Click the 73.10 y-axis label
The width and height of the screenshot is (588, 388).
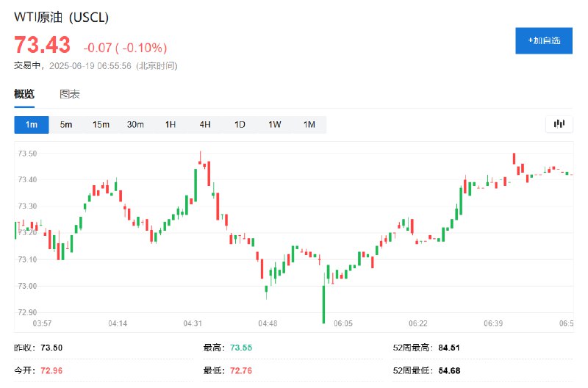coord(27,259)
